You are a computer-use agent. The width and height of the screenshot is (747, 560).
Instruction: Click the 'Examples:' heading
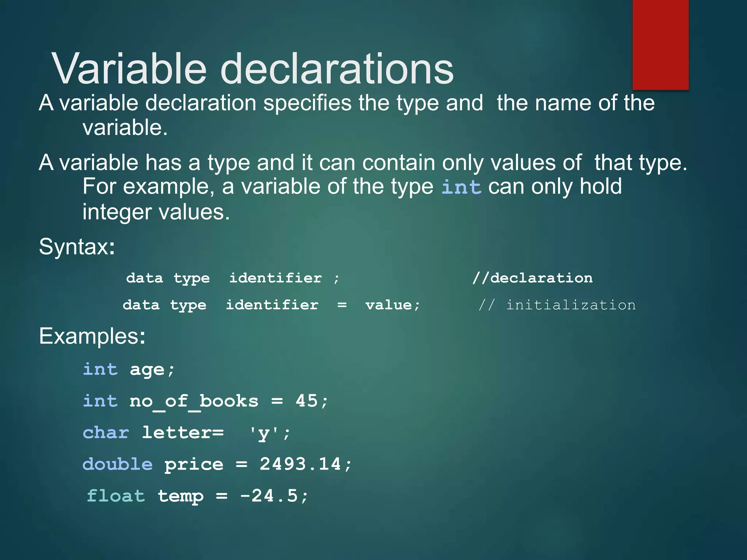point(92,336)
